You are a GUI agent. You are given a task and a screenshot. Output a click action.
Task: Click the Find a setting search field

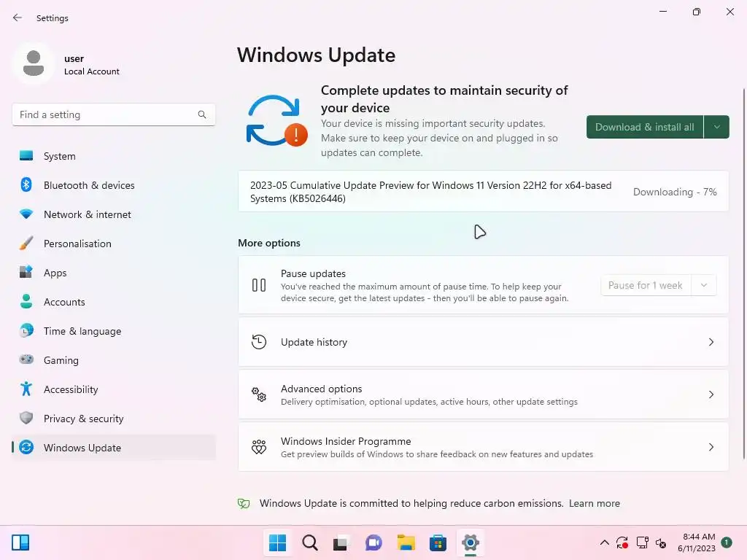[x=114, y=114]
